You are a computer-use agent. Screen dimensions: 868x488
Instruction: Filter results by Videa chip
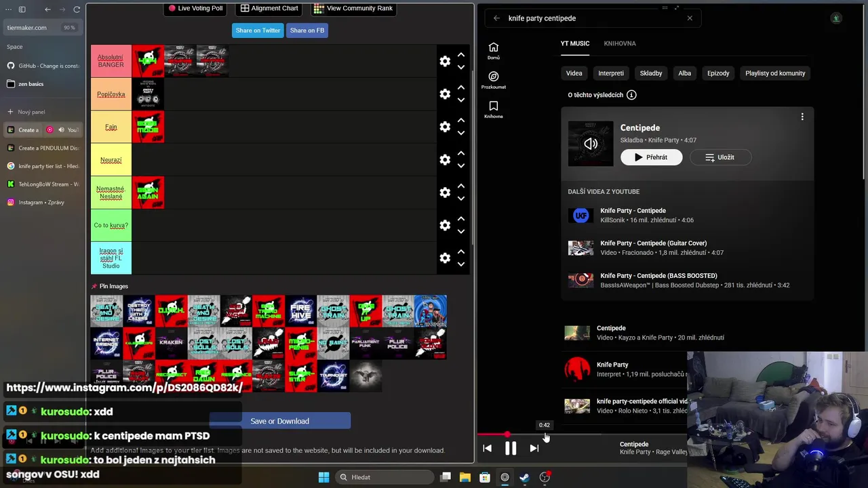coord(574,73)
